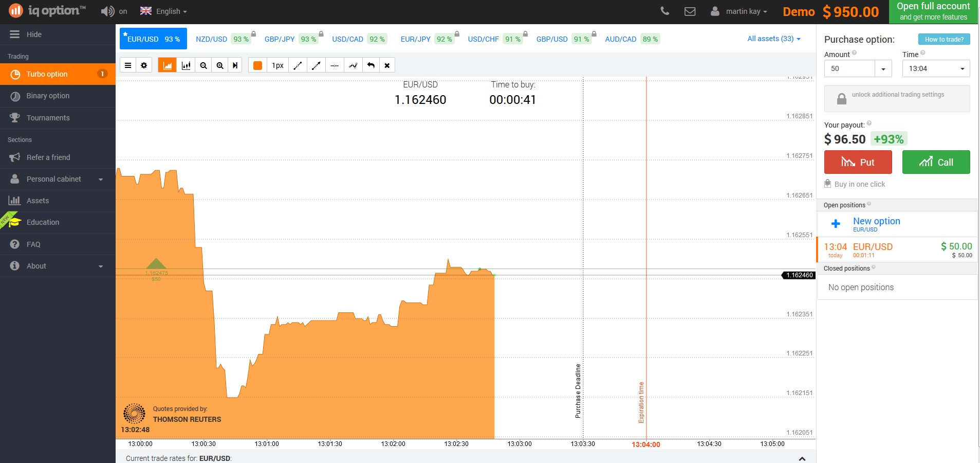Click How to trade? button
The image size is (980, 463).
[944, 39]
